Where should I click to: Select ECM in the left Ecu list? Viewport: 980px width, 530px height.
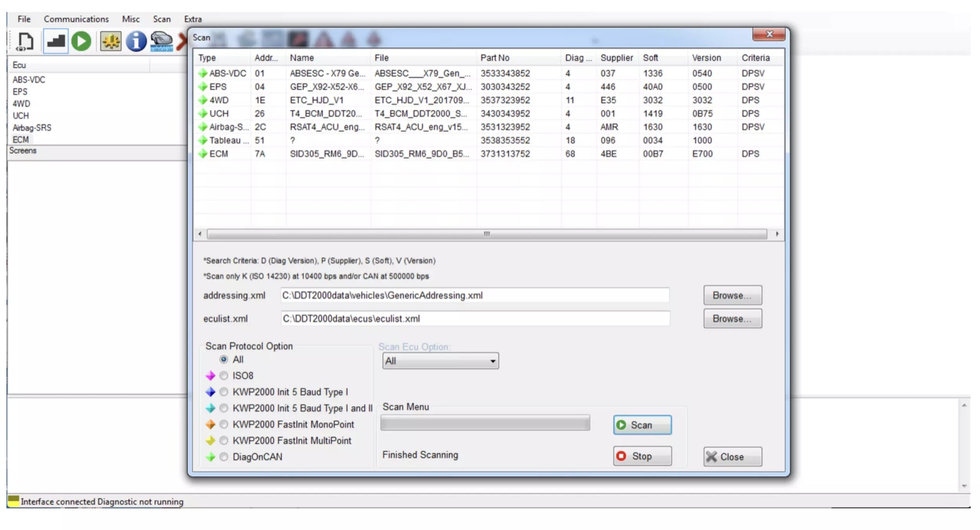click(x=21, y=140)
